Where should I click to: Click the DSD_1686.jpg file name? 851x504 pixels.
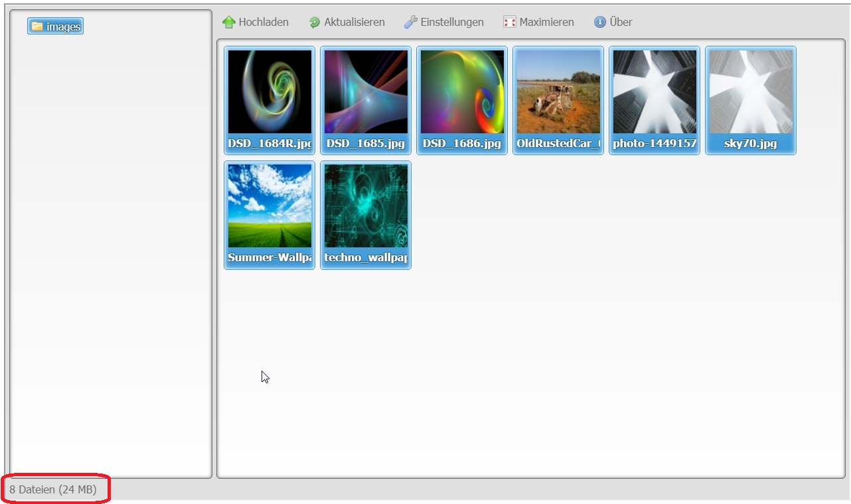[462, 143]
